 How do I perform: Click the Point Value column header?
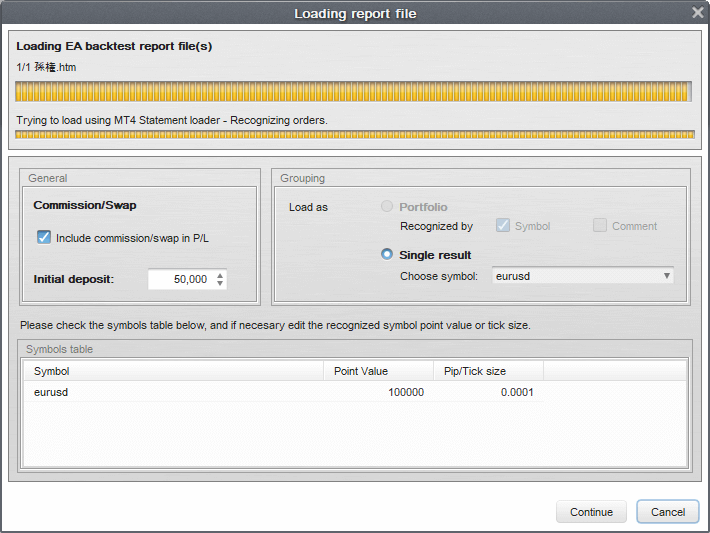point(380,371)
